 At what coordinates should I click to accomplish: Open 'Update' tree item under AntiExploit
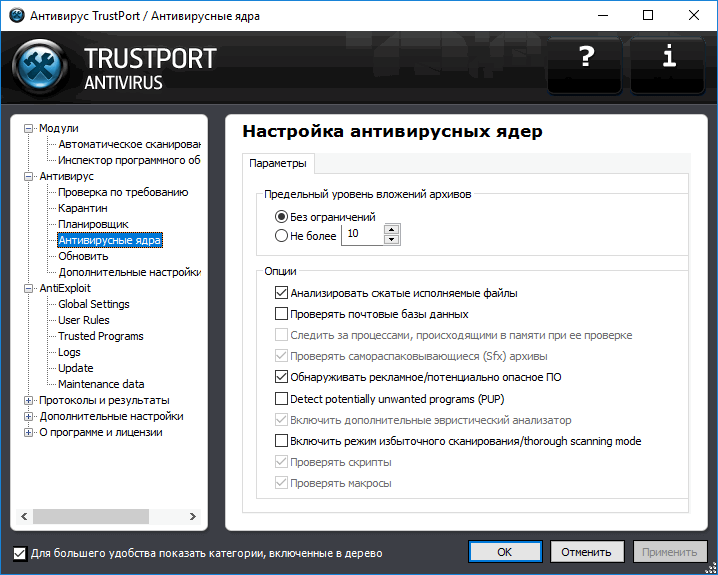76,369
